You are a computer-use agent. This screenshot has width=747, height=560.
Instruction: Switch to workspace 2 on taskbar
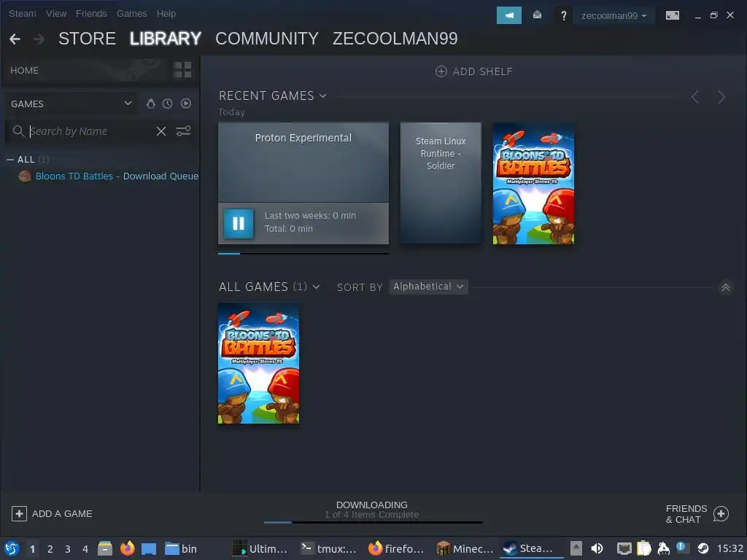(50, 549)
